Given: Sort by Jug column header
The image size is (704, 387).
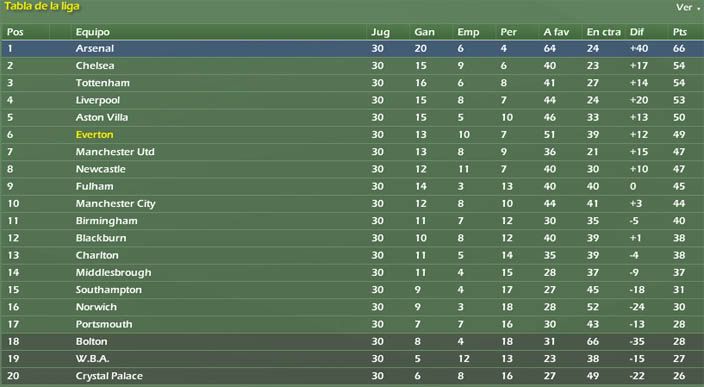Looking at the screenshot, I should coord(380,32).
